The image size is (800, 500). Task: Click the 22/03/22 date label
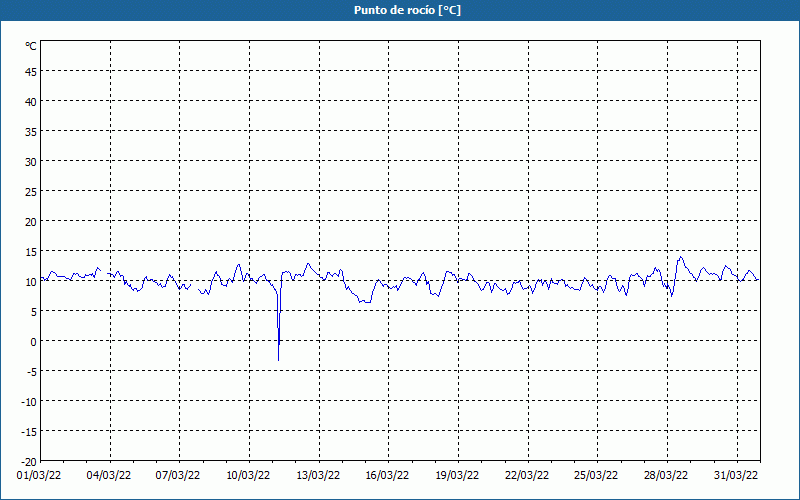pyautogui.click(x=527, y=476)
